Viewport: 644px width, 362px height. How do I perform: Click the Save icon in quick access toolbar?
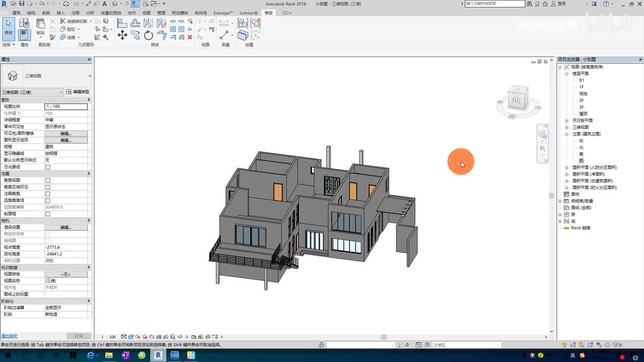[x=22, y=4]
